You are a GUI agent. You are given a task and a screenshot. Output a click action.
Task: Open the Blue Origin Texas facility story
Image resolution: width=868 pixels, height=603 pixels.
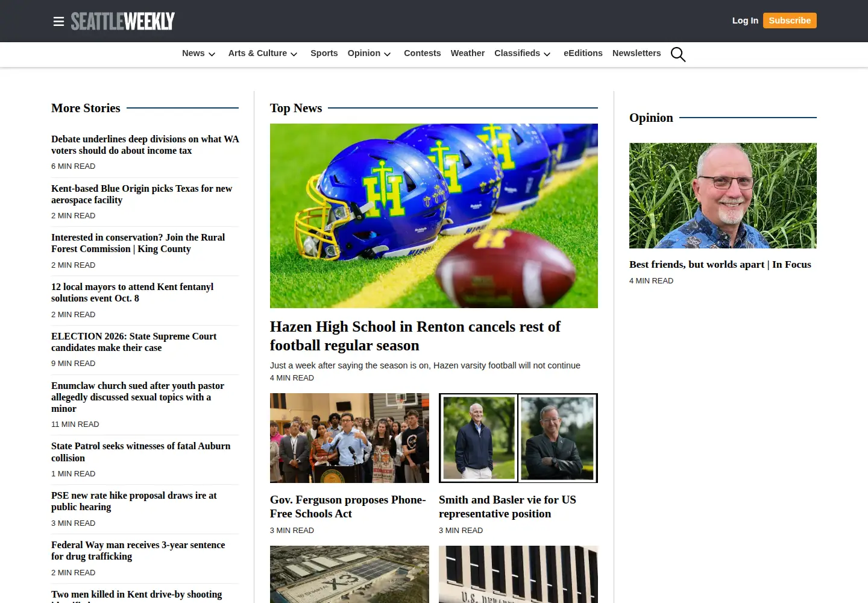[142, 194]
